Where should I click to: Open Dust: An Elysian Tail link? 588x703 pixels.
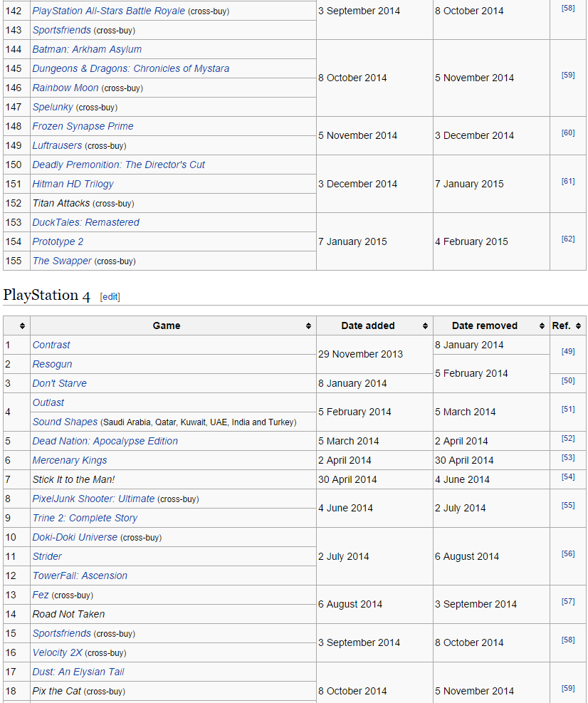[78, 672]
